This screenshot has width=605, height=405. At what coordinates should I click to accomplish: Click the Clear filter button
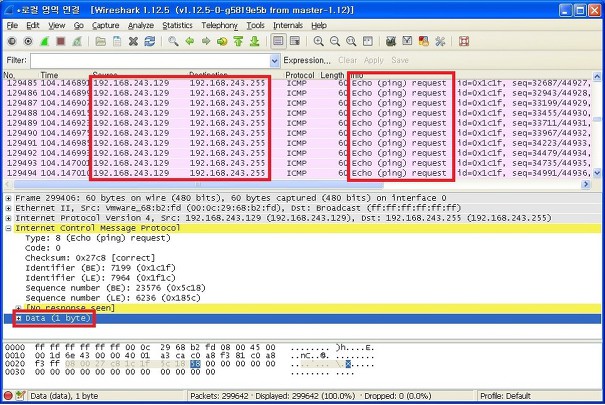pos(348,61)
